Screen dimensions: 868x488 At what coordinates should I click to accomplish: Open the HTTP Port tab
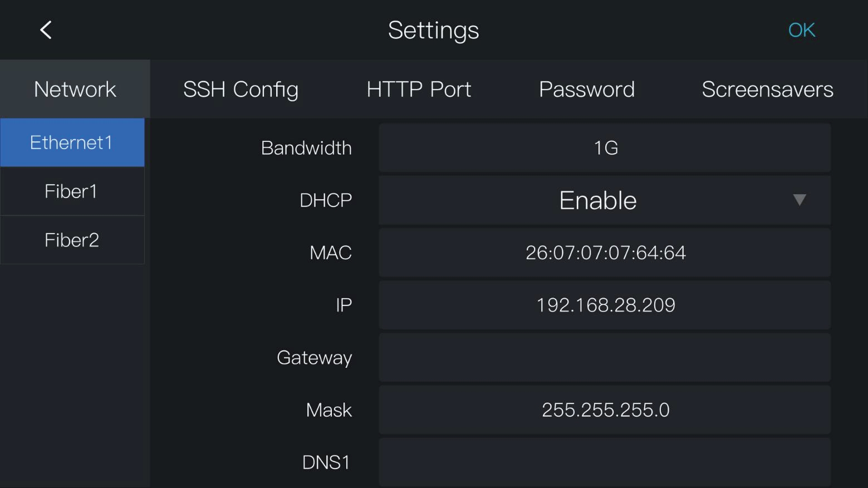419,89
